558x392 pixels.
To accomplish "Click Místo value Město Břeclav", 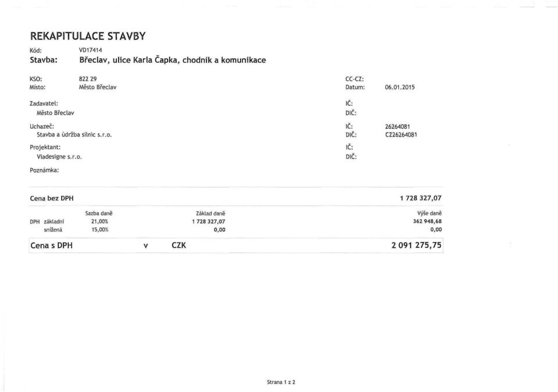I will [98, 87].
